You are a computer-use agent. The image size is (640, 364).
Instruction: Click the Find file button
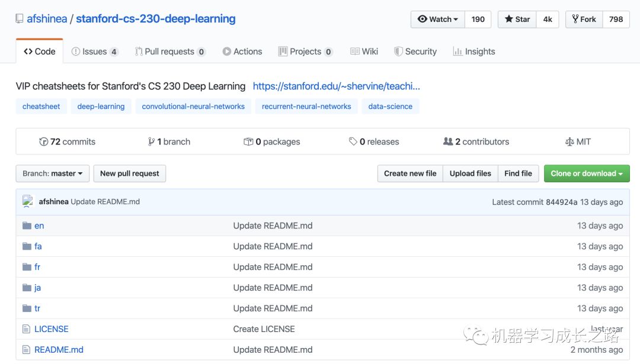518,173
